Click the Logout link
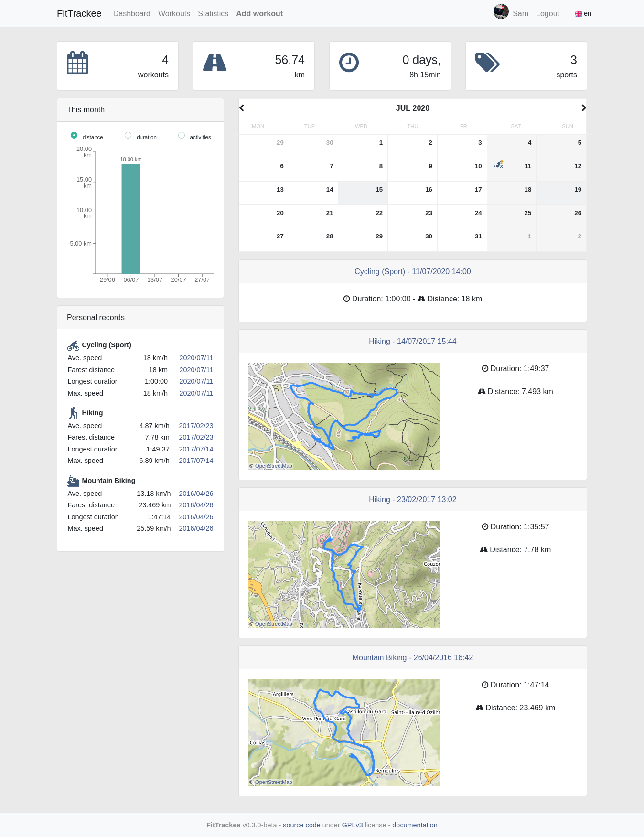The height and width of the screenshot is (837, 644). point(547,13)
